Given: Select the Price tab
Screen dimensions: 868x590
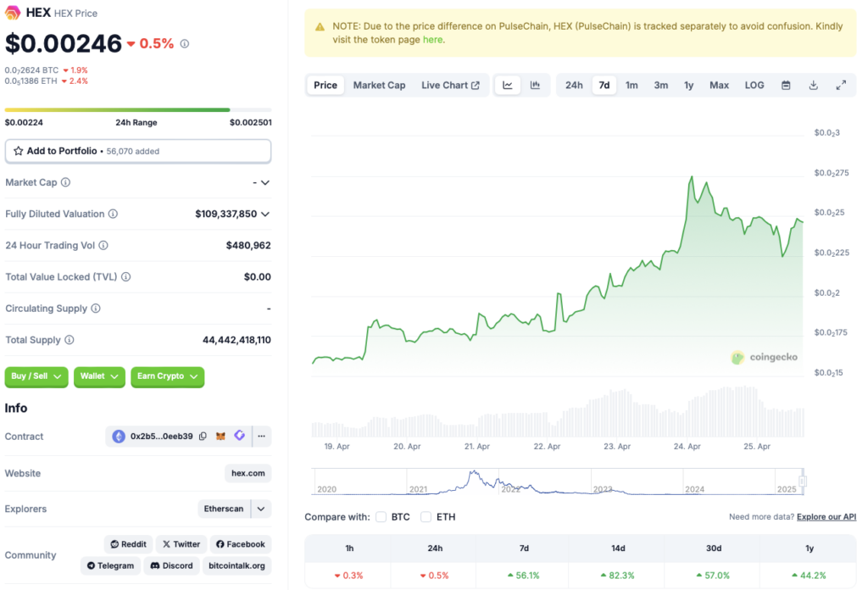Looking at the screenshot, I should pyautogui.click(x=325, y=86).
